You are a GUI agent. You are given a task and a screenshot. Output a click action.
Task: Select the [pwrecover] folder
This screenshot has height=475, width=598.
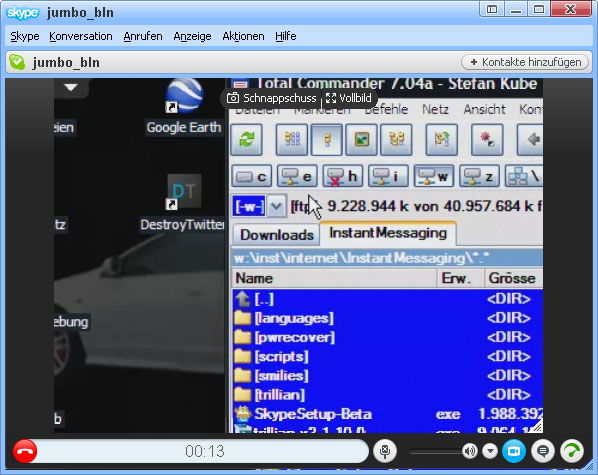387,337
